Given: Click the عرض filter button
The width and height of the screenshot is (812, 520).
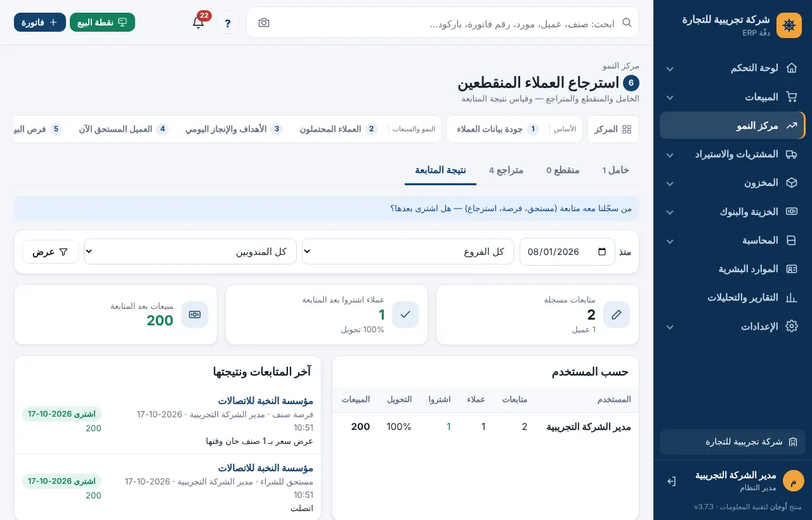Looking at the screenshot, I should 51,252.
